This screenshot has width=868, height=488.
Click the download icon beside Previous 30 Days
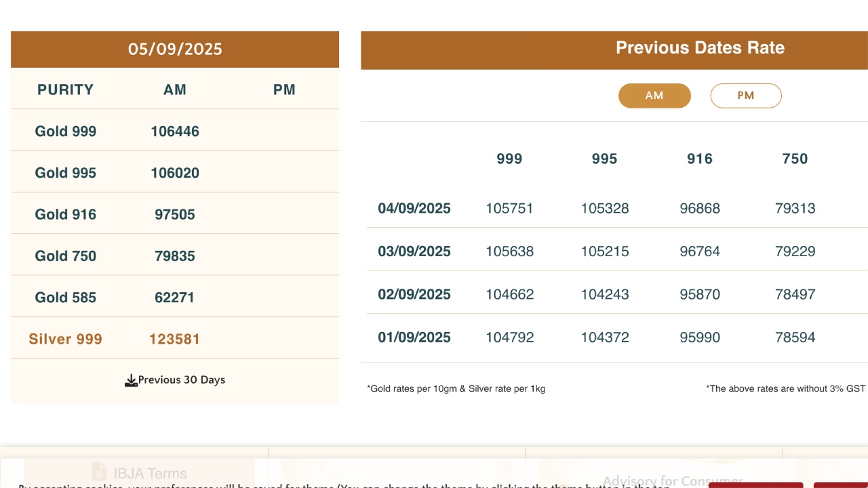131,380
